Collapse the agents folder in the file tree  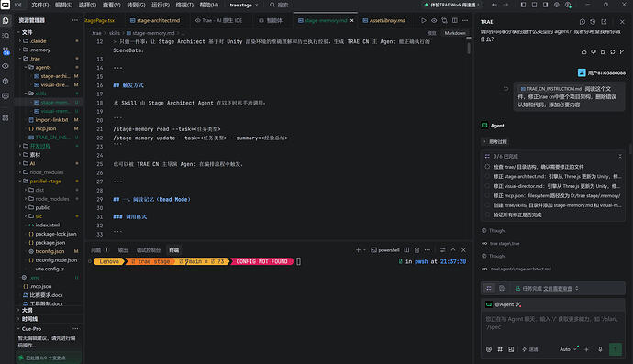[43, 68]
